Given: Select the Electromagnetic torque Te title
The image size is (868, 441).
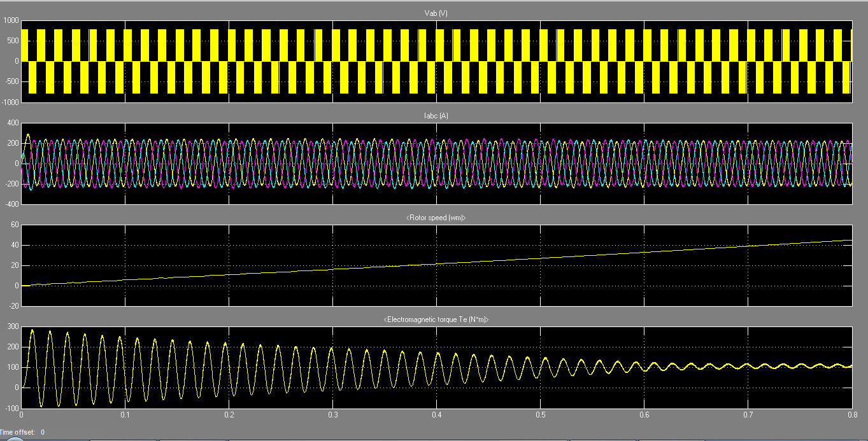Looking at the screenshot, I should point(436,319).
